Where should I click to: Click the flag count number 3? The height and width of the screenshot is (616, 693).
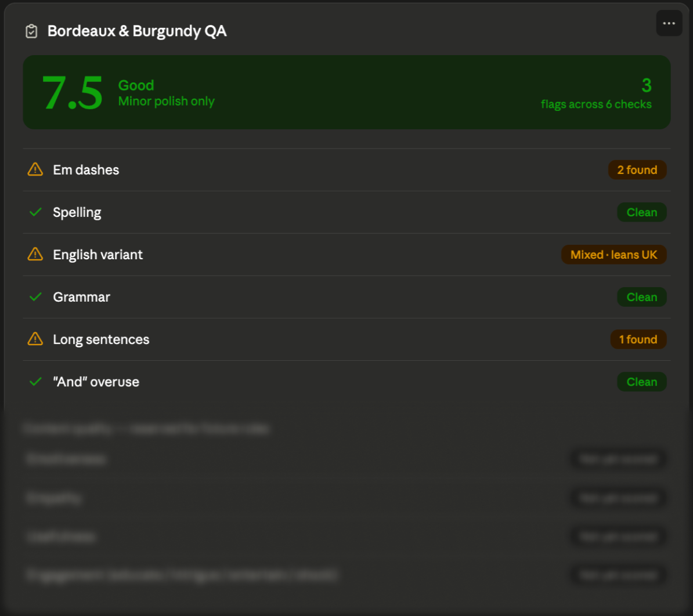pos(647,85)
